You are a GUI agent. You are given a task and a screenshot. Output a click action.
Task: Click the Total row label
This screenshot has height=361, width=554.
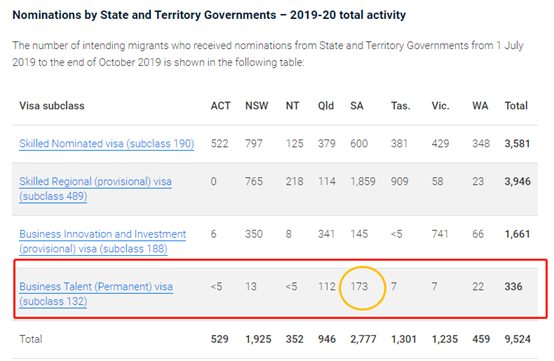coord(31,339)
